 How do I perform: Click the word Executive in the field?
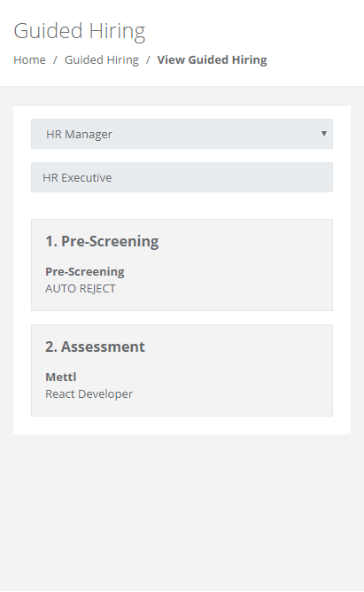pos(87,177)
